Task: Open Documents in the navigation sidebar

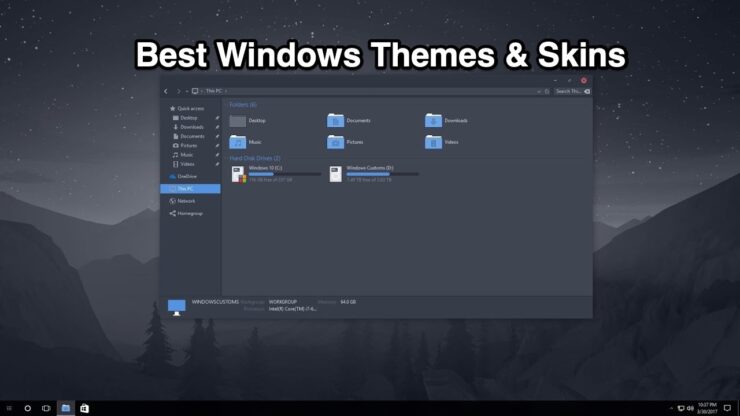Action: [x=189, y=136]
